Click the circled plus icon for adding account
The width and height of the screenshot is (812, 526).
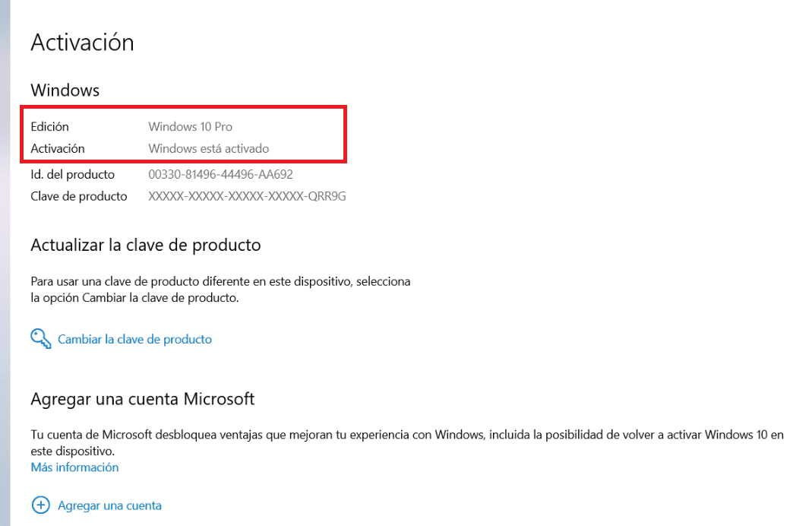[x=40, y=505]
